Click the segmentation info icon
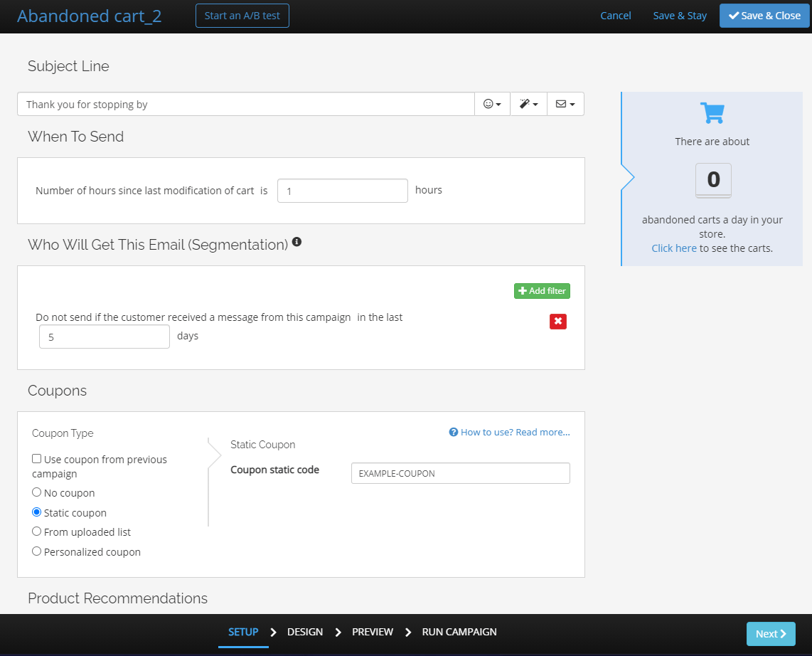The image size is (812, 656). click(297, 241)
